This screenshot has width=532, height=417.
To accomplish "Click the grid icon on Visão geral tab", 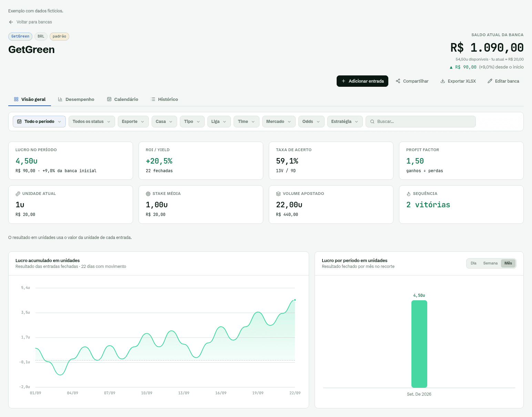I will pos(16,99).
